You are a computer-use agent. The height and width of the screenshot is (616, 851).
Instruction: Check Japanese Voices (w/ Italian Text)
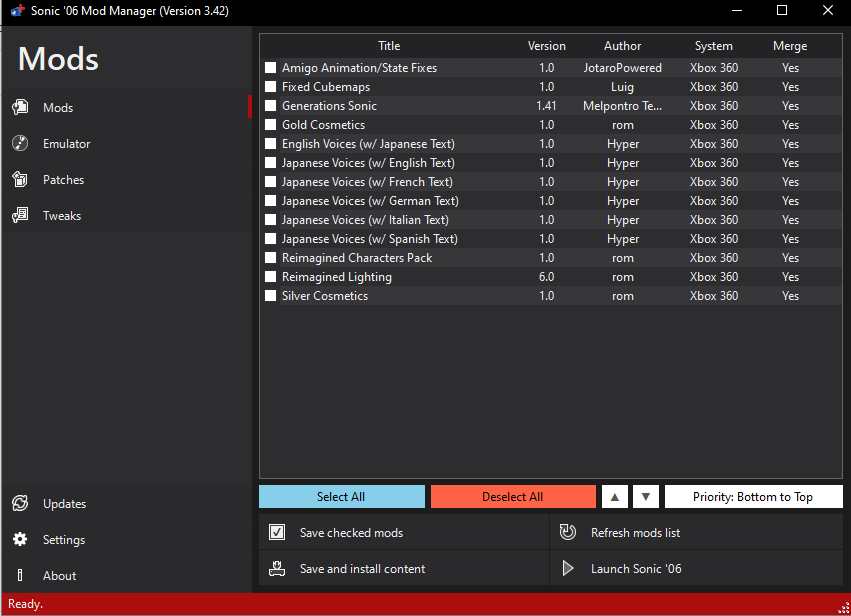click(x=270, y=220)
